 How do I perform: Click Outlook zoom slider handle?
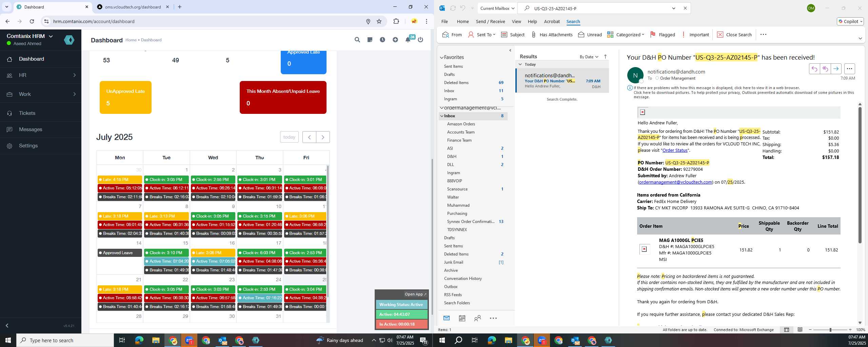(x=830, y=330)
